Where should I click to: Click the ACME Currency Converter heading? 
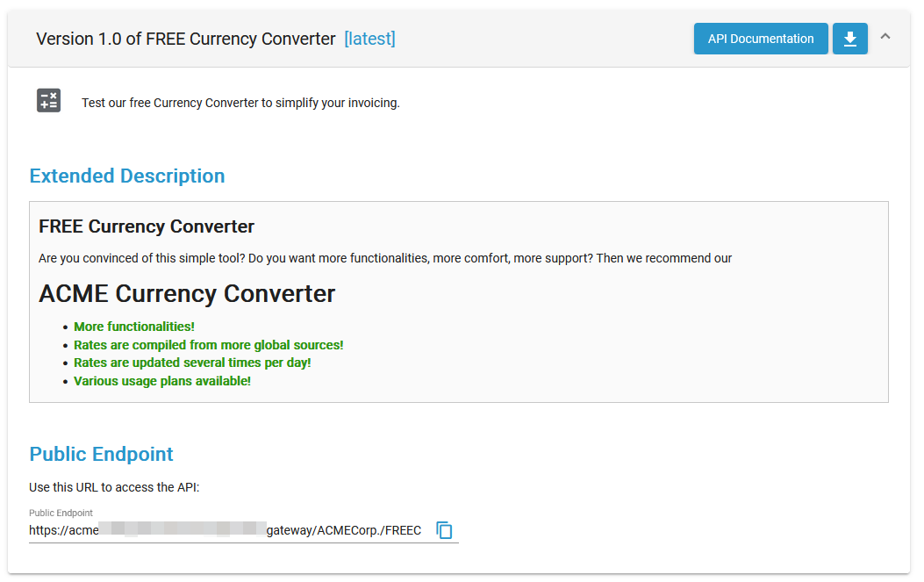pyautogui.click(x=187, y=293)
